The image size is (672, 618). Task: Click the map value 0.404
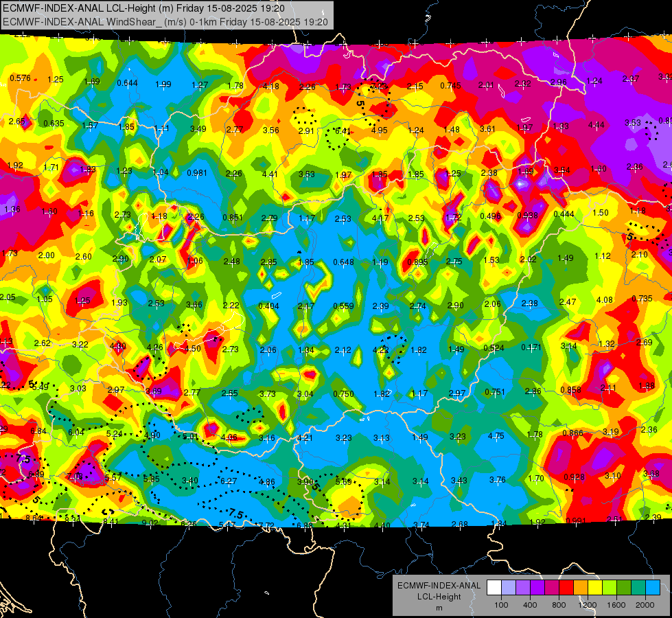(268, 306)
